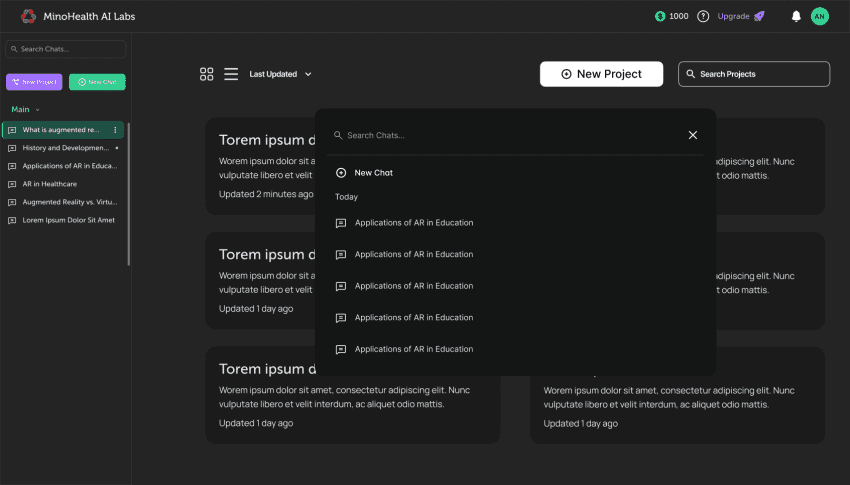Switch to list view layout
850x485 pixels.
pyautogui.click(x=231, y=74)
